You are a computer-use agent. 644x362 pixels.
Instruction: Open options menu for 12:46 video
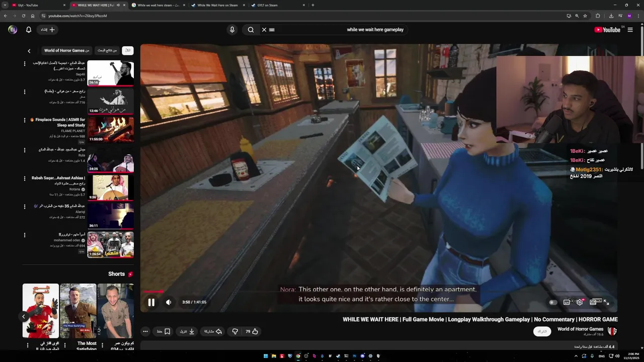click(24, 92)
